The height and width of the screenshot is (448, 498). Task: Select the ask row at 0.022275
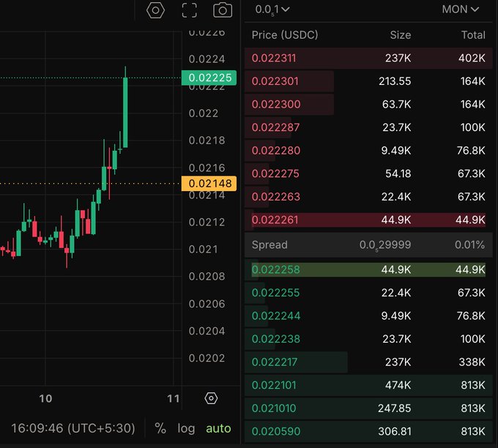click(x=368, y=173)
